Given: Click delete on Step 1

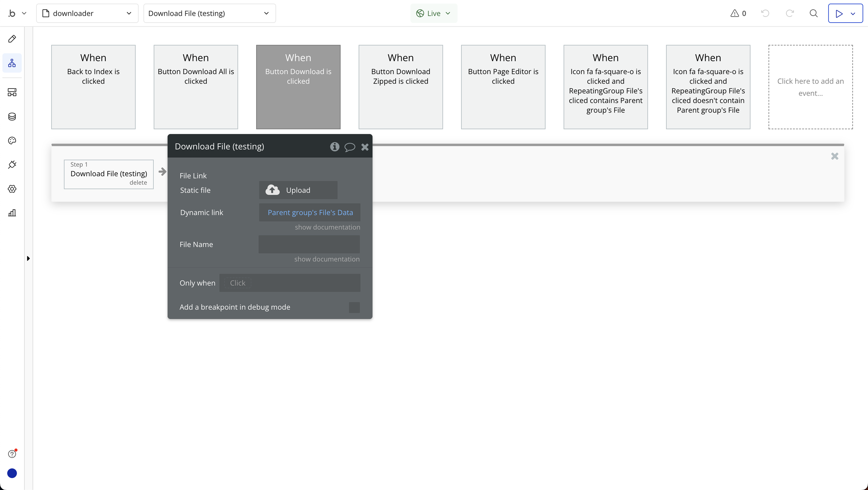Looking at the screenshot, I should click(x=138, y=183).
